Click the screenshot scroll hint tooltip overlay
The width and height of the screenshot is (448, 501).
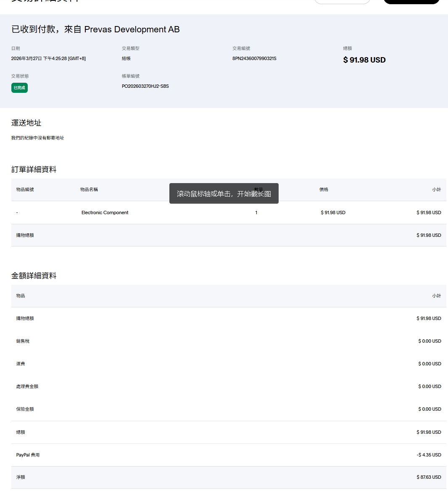point(224,194)
